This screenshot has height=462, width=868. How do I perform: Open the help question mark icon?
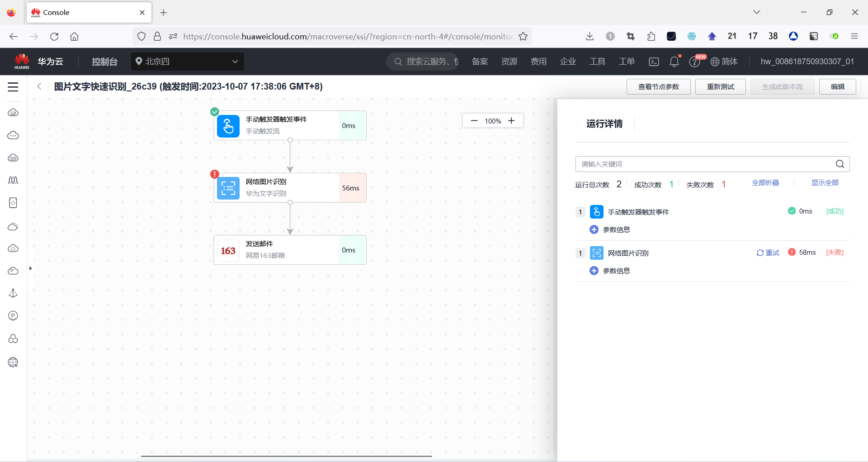pyautogui.click(x=694, y=62)
